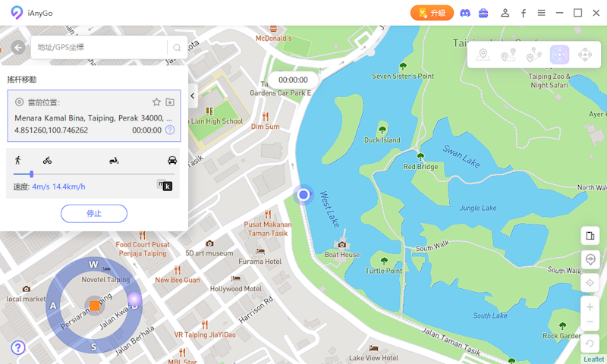Select bicycle speed preset
Screen dimensions: 607x364
tap(47, 160)
